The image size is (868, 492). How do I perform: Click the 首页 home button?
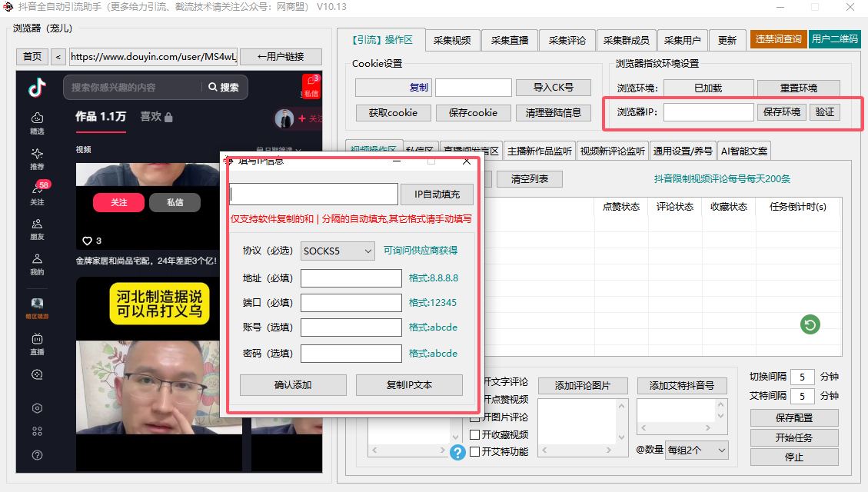coord(32,56)
